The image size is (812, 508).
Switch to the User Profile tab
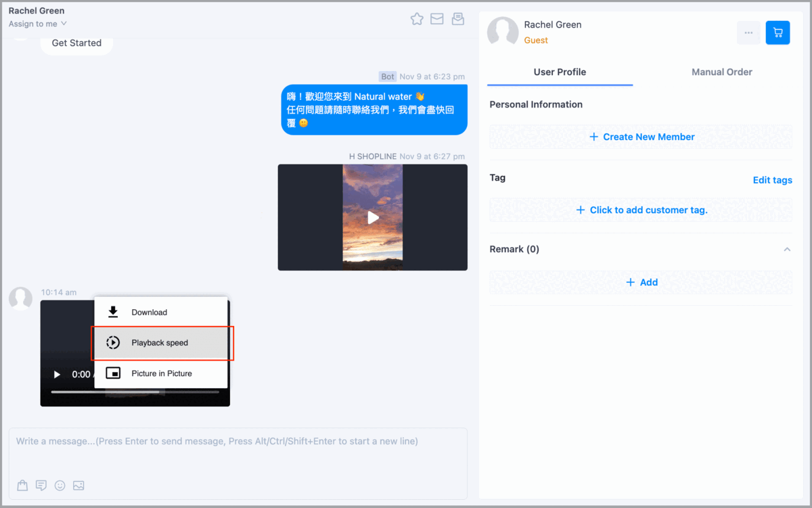click(x=560, y=72)
